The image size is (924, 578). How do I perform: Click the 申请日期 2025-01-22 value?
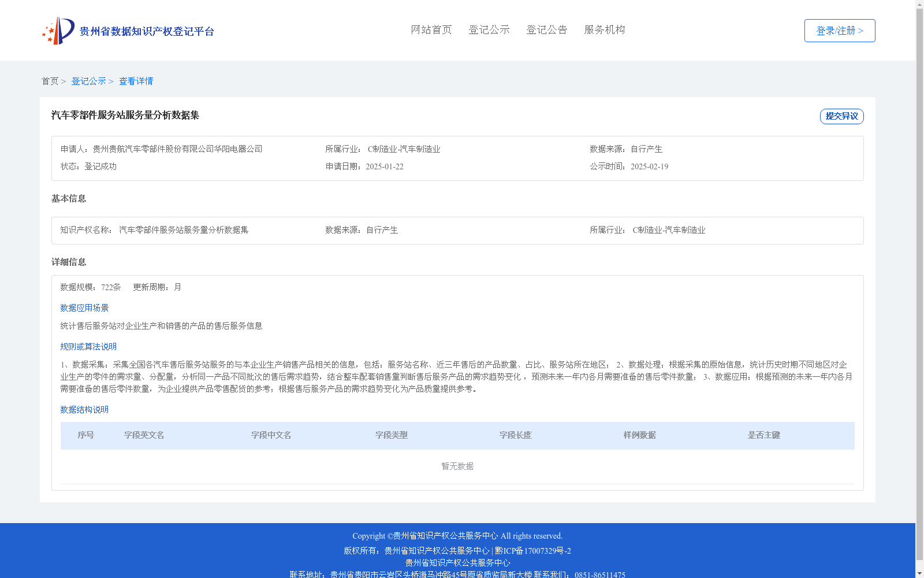coord(385,166)
